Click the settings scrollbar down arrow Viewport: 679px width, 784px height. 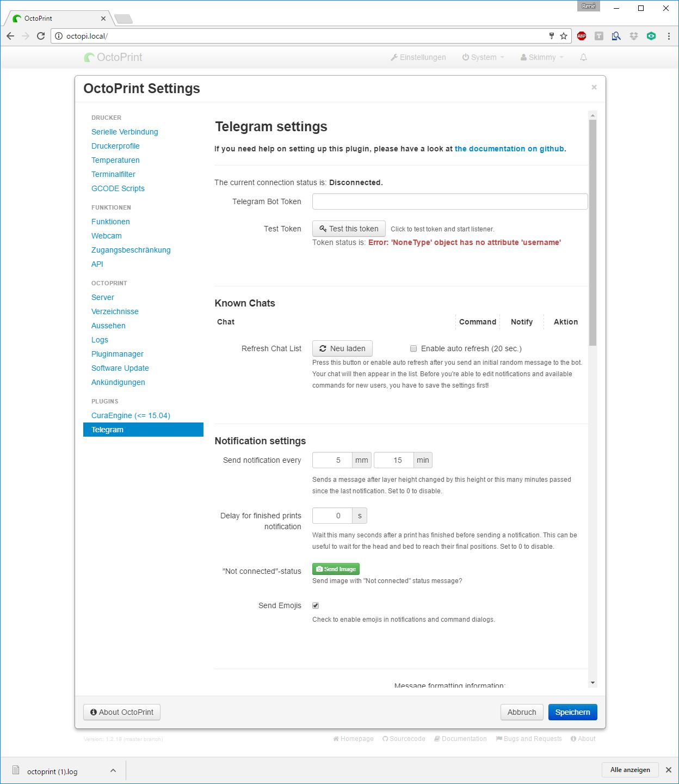point(593,683)
